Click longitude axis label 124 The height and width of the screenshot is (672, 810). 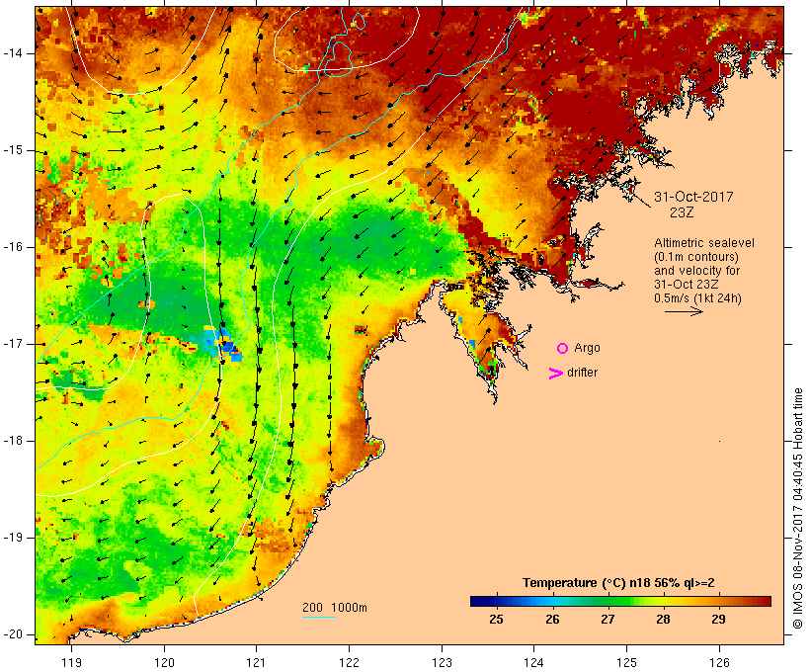534,662
